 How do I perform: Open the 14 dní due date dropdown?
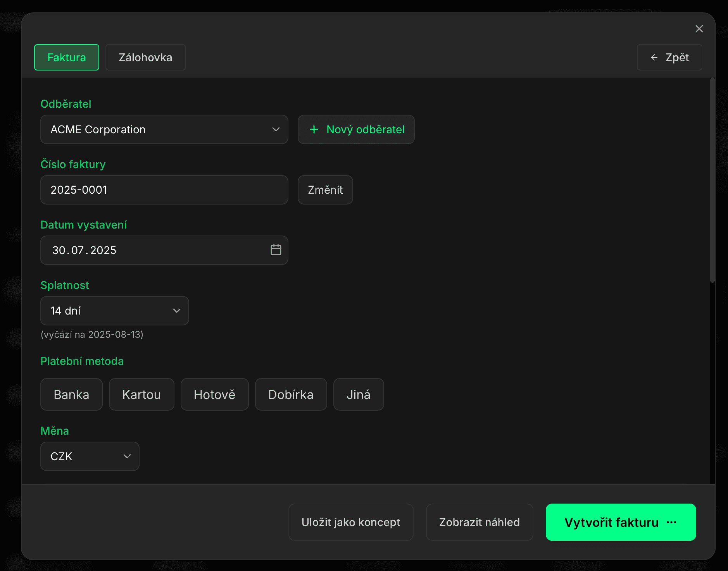[114, 311]
